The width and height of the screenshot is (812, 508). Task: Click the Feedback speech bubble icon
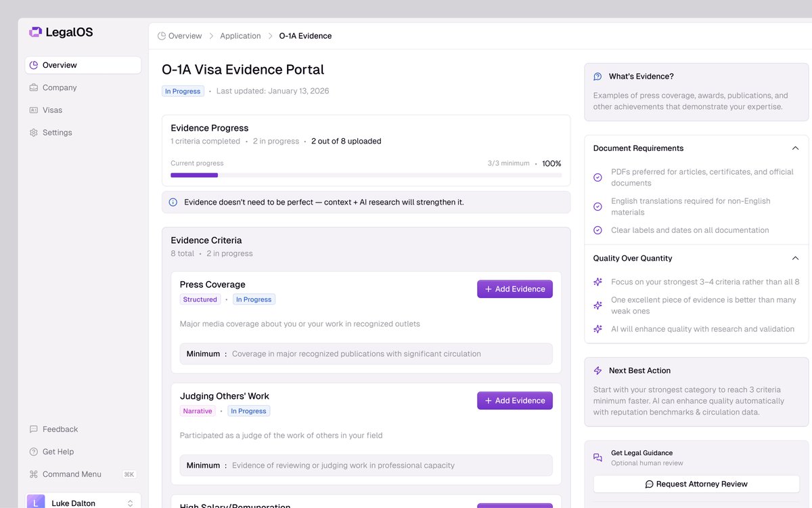(x=34, y=429)
